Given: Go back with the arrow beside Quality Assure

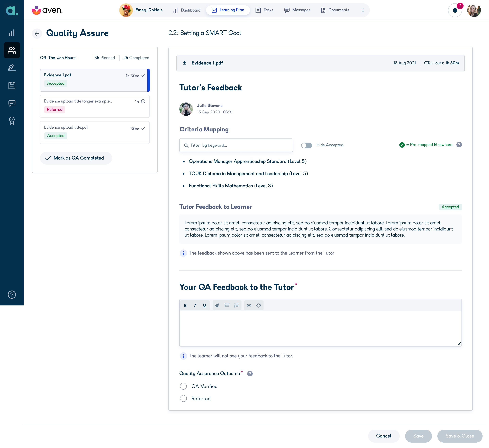Looking at the screenshot, I should click(x=37, y=33).
